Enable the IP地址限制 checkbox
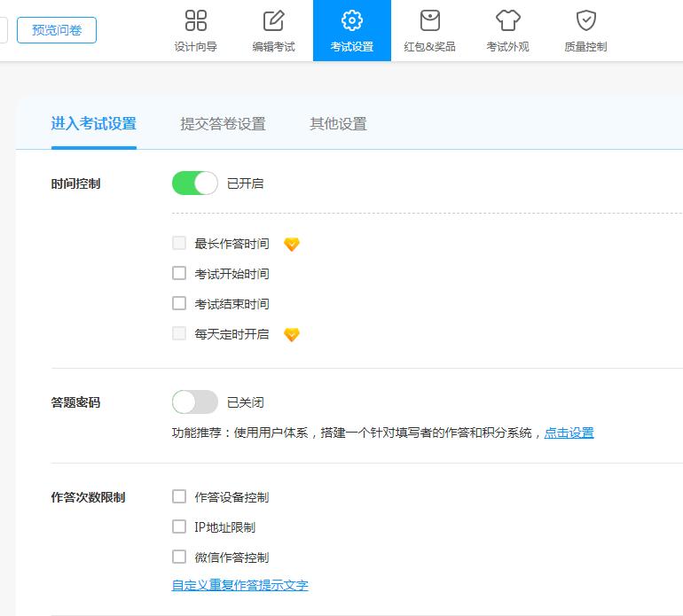The height and width of the screenshot is (616, 683). click(x=179, y=526)
